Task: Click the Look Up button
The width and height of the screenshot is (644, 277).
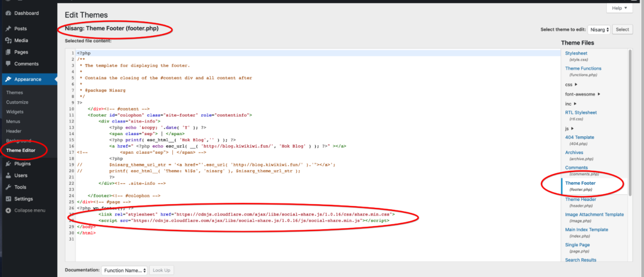Action: click(x=162, y=271)
